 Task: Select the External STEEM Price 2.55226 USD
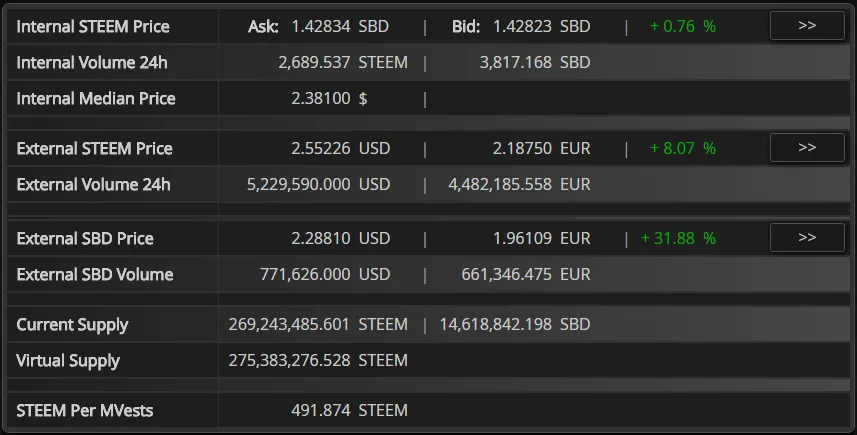(x=341, y=149)
